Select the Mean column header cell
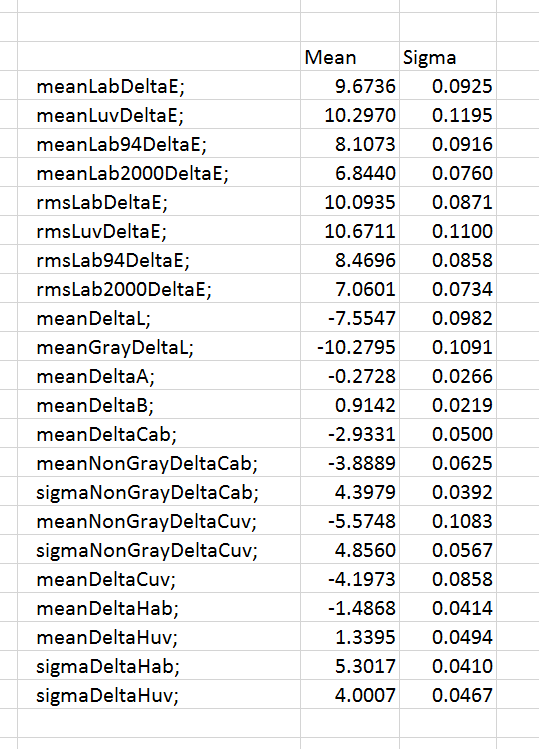Screen dimensions: 539x749 tap(350, 56)
